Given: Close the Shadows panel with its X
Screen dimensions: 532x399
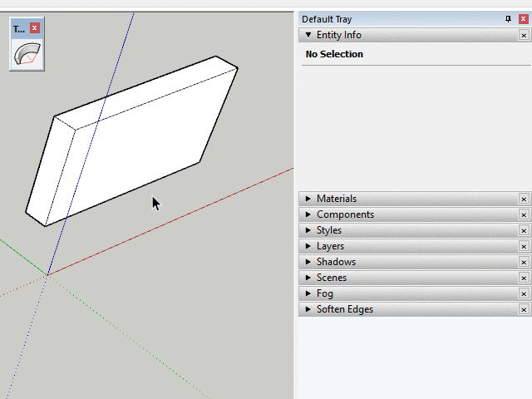Looking at the screenshot, I should point(524,262).
